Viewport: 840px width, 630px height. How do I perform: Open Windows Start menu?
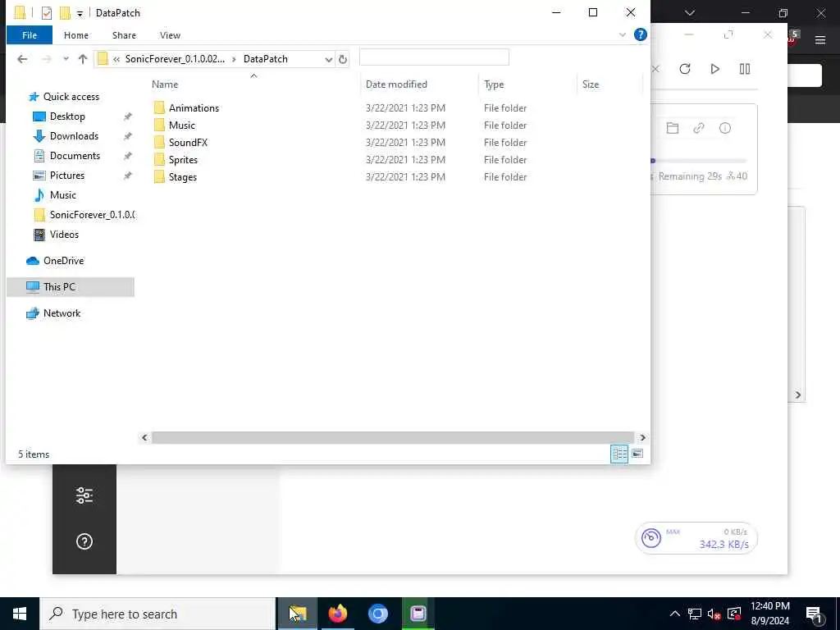coord(20,614)
